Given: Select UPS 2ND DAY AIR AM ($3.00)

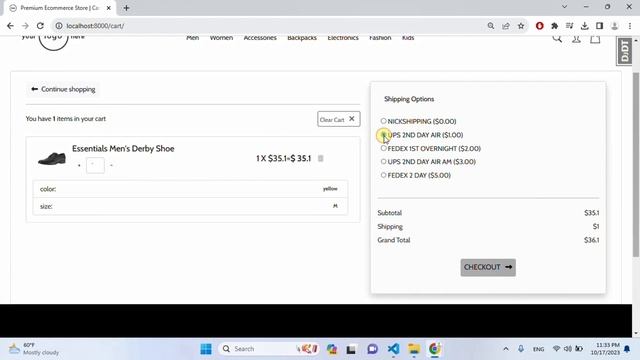Looking at the screenshot, I should tap(383, 162).
